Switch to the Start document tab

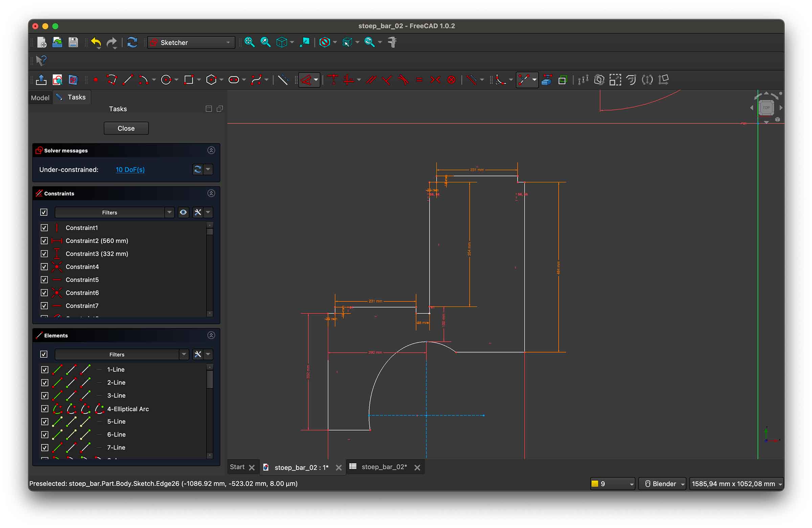[237, 467]
